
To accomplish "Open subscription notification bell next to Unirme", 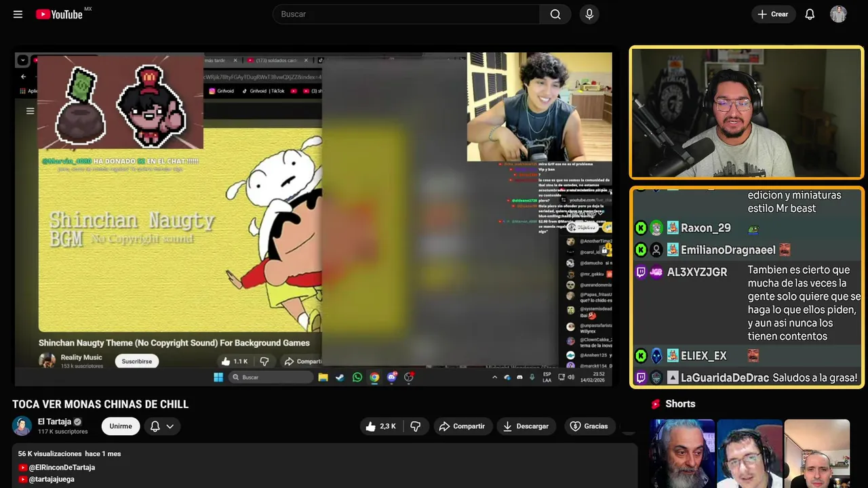I will [155, 426].
